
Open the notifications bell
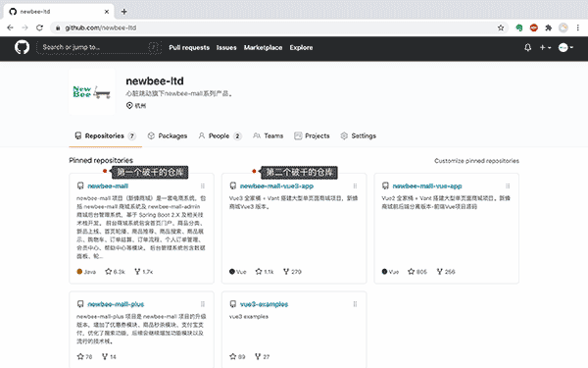coord(527,48)
